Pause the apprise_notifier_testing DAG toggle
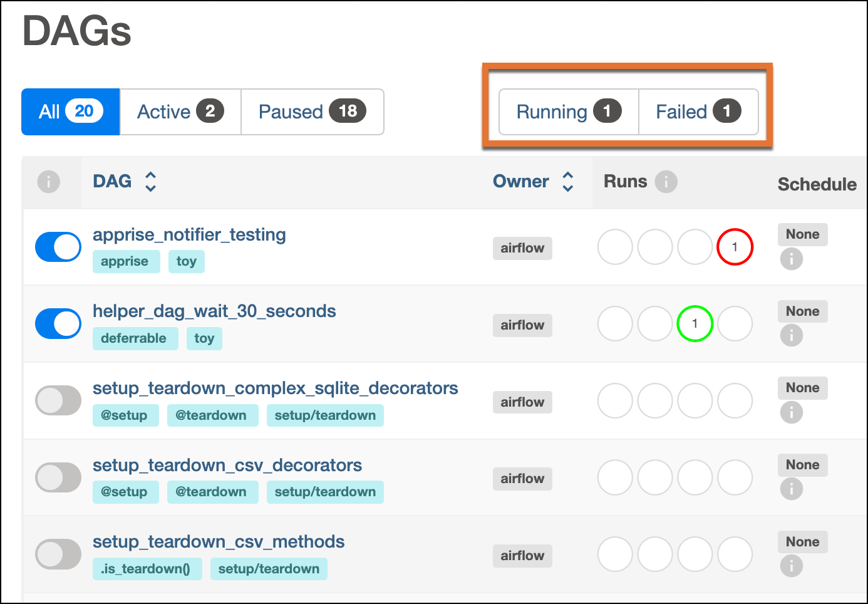Viewport: 868px width, 604px height. (58, 247)
